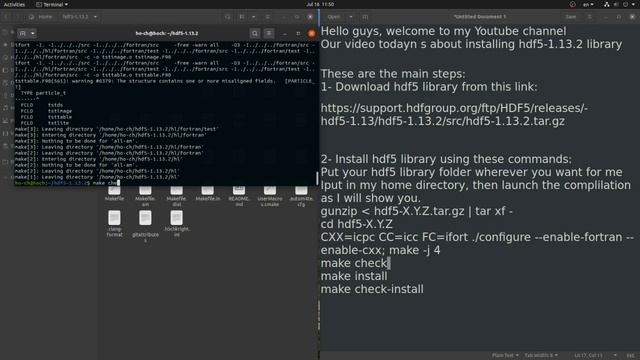Click the line 'make install' in editor
Screen dimensions: 640x360
coord(354,276)
